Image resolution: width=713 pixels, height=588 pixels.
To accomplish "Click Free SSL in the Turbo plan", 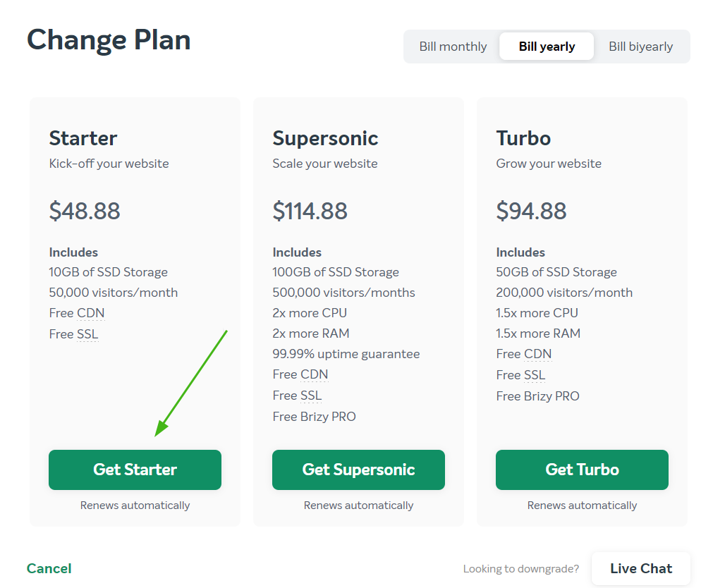I will click(x=520, y=374).
